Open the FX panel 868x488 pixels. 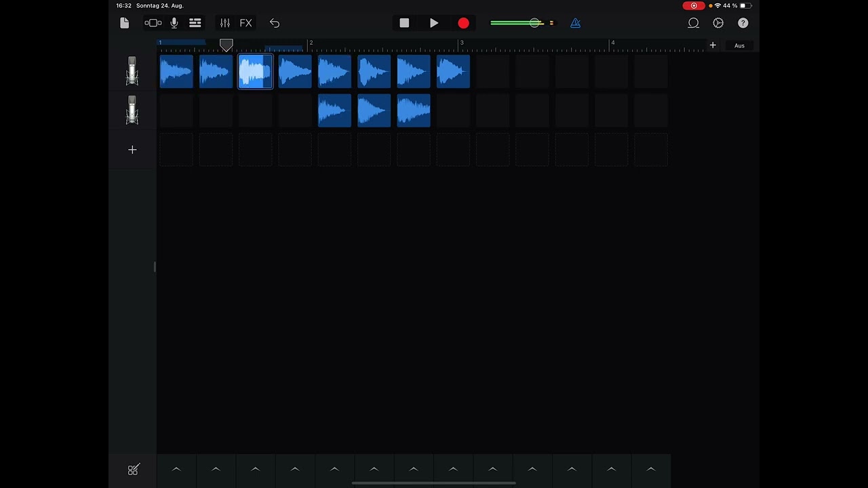(246, 23)
